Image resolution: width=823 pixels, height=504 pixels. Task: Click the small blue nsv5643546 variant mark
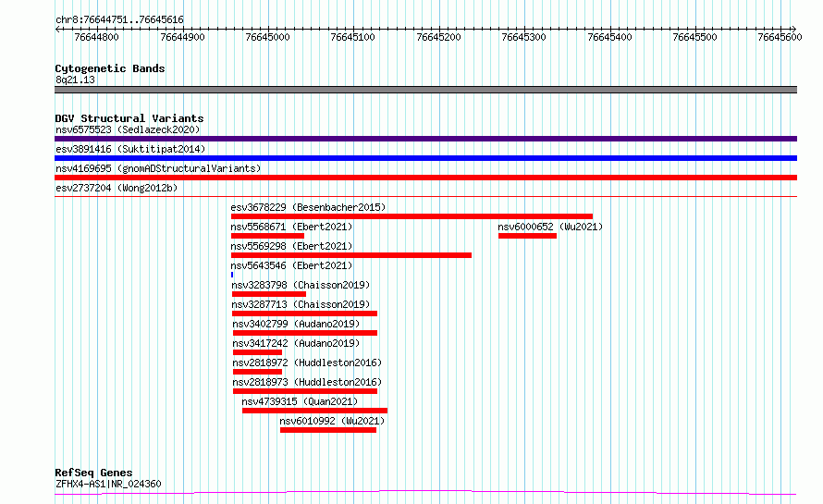[x=232, y=275]
